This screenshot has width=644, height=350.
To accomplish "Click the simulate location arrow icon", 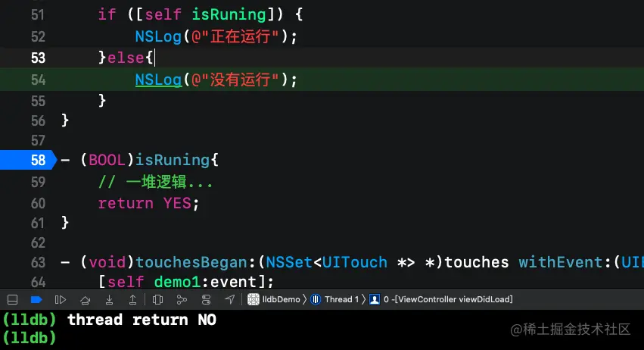I will coord(229,300).
